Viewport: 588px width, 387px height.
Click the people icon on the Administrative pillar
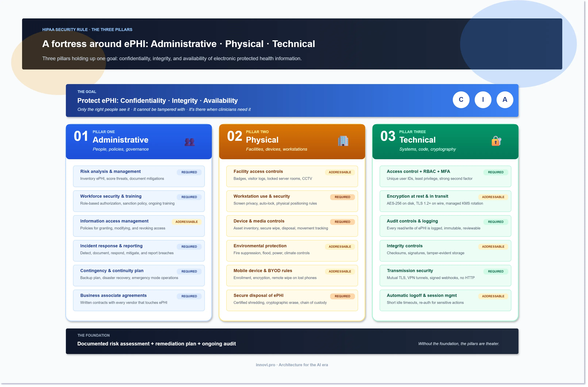[190, 141]
